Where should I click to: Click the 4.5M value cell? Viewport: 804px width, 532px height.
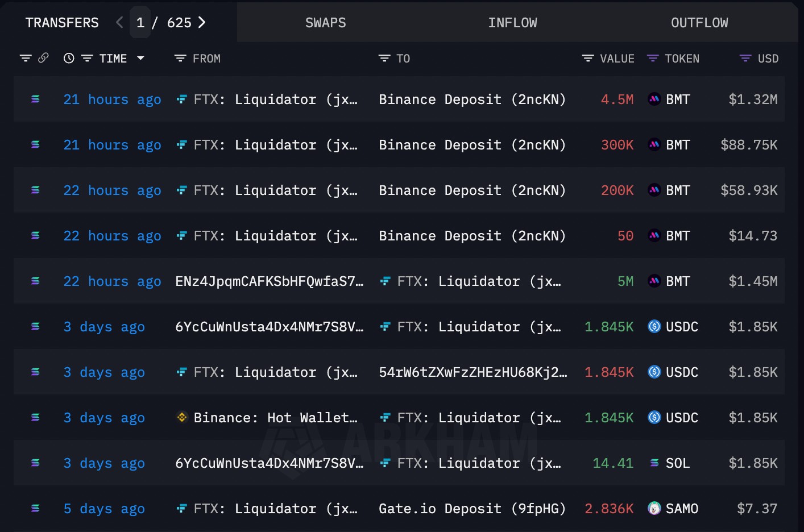click(617, 99)
